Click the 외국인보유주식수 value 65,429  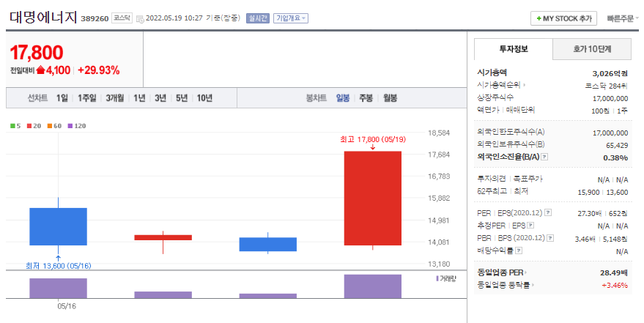617,145
